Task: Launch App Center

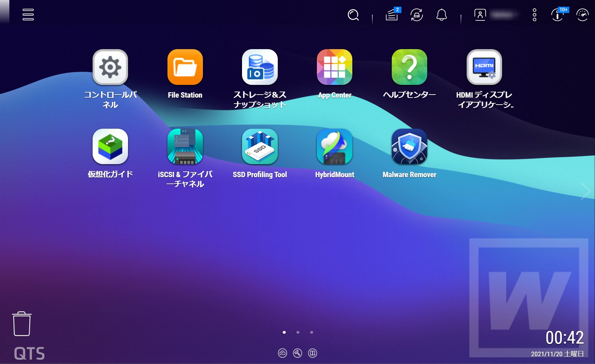Action: [x=335, y=67]
